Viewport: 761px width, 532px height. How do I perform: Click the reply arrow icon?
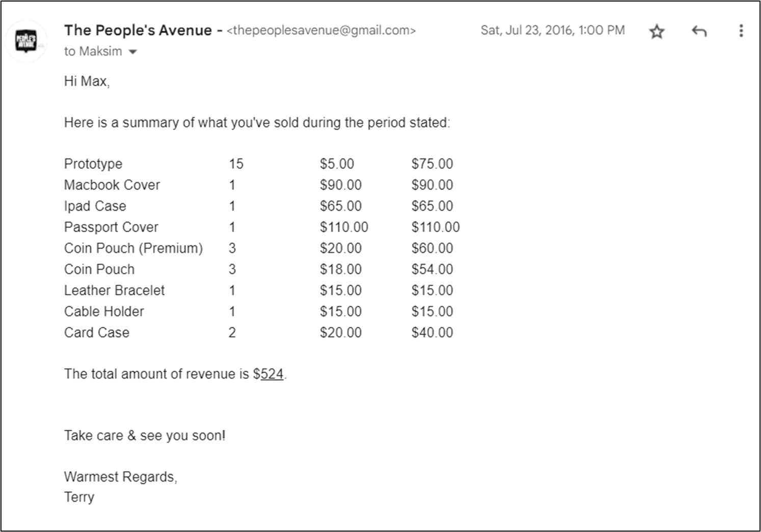699,31
